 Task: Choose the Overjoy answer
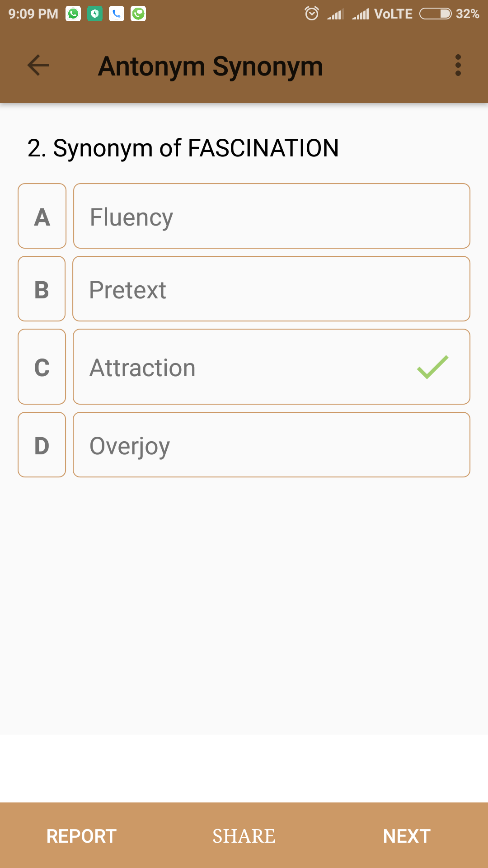click(272, 445)
